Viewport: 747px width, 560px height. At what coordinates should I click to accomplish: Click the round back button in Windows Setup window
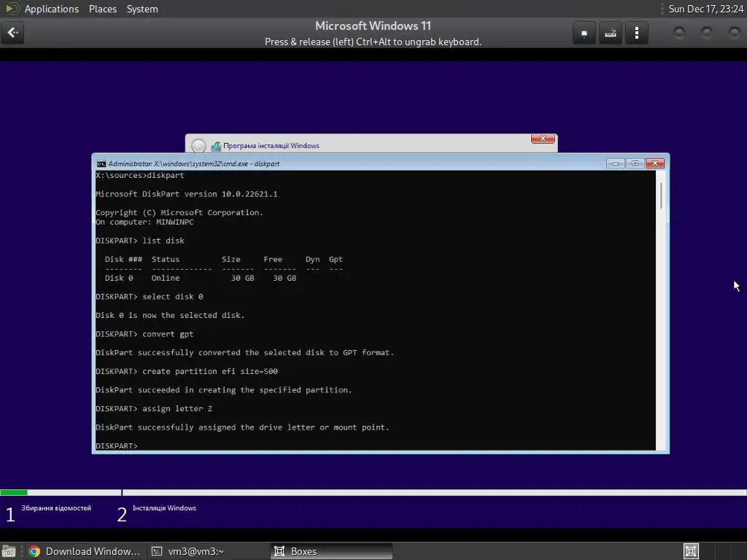[x=198, y=146]
